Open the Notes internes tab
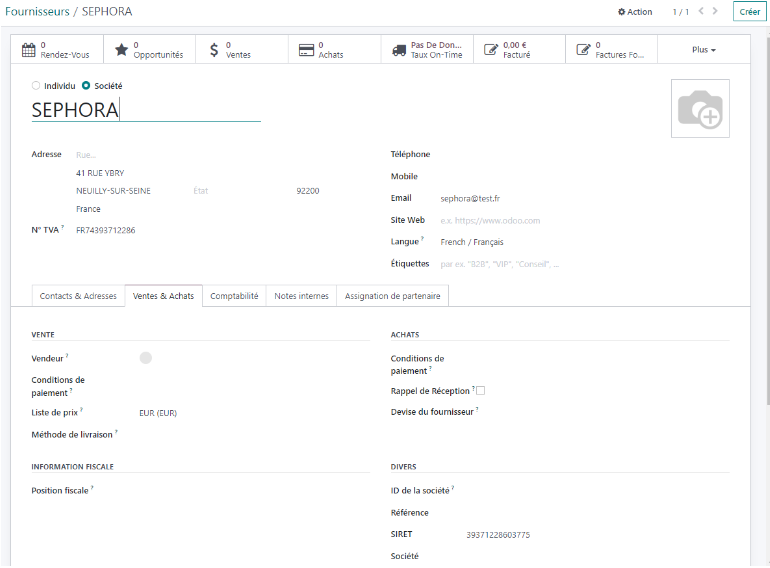The width and height of the screenshot is (770, 568). pos(302,296)
